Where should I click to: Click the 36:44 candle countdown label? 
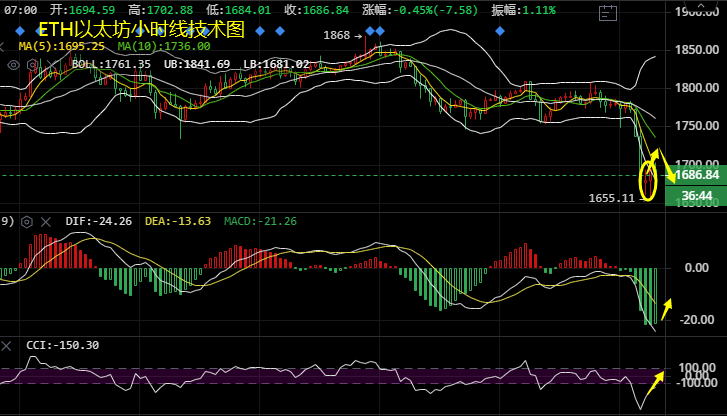tap(696, 196)
